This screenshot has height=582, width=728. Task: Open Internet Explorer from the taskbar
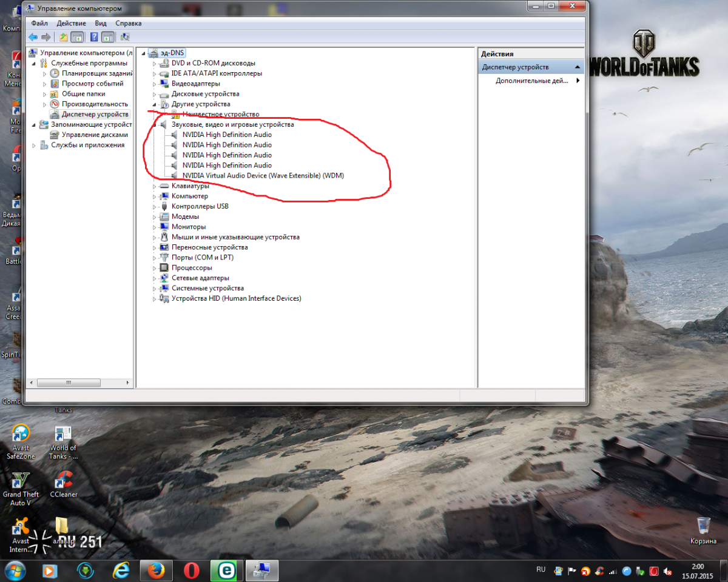[x=121, y=570]
